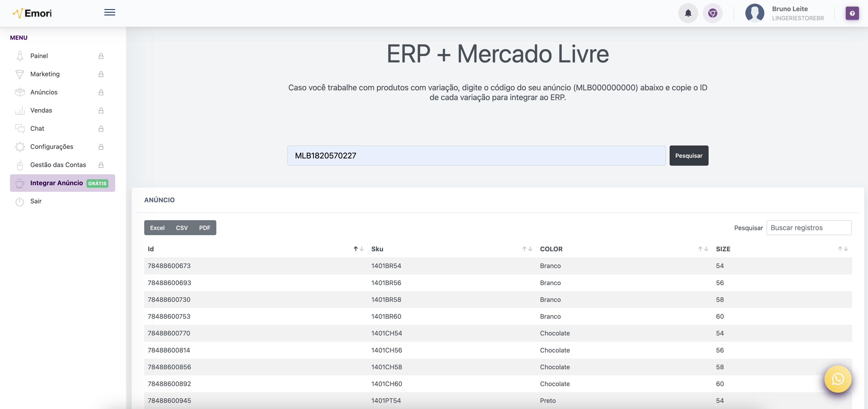The height and width of the screenshot is (409, 868).
Task: Click Sku cell 1401CH60
Action: click(x=386, y=384)
